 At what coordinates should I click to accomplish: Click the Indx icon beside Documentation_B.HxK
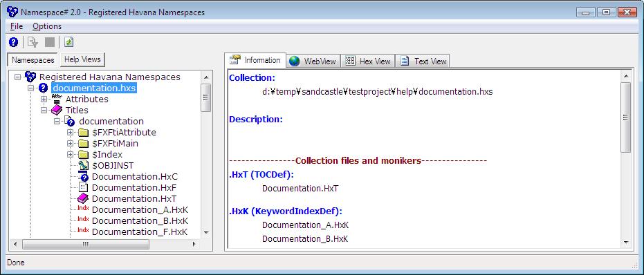[x=84, y=220]
